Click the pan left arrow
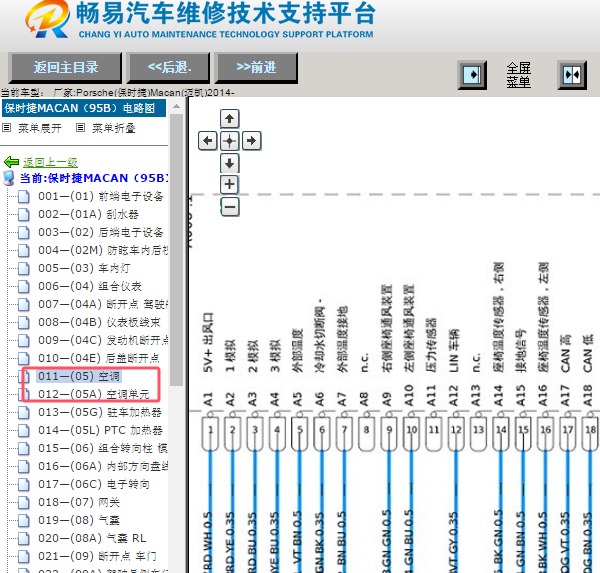The image size is (600, 573). [208, 141]
